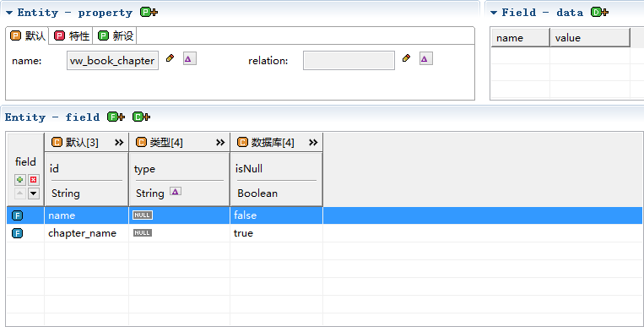Screen dimensions: 644x327
Task: Switch to the 新设 tab
Action: tap(116, 35)
